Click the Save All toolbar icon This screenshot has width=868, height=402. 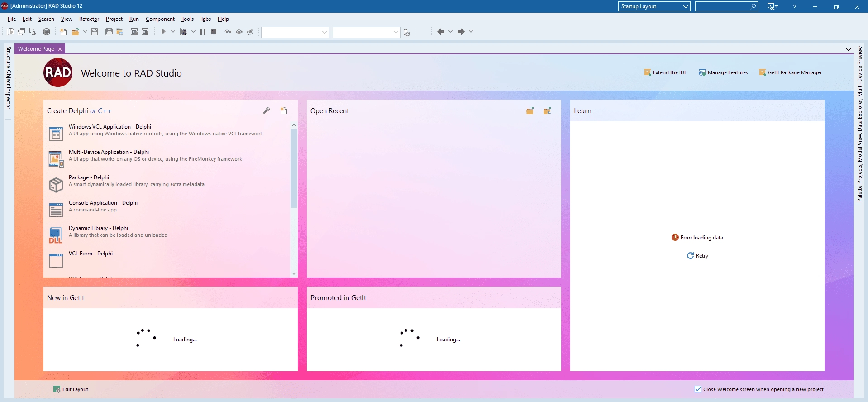[x=109, y=32]
